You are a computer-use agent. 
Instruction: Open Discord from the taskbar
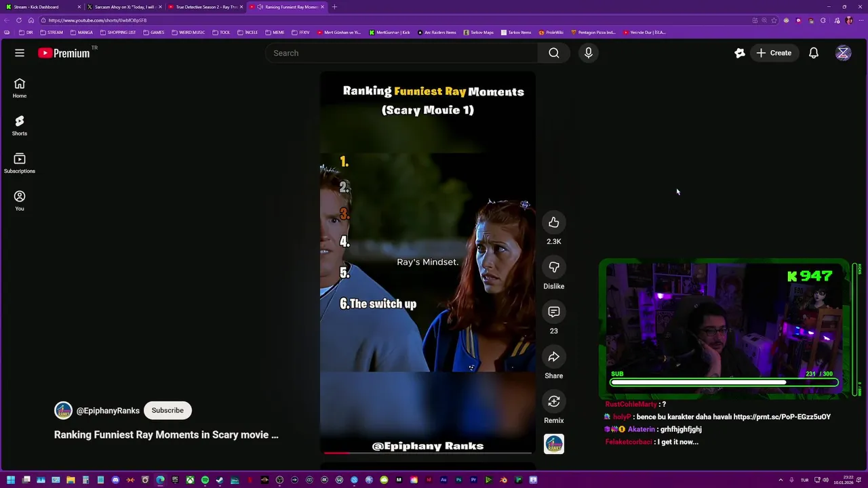[115, 481]
